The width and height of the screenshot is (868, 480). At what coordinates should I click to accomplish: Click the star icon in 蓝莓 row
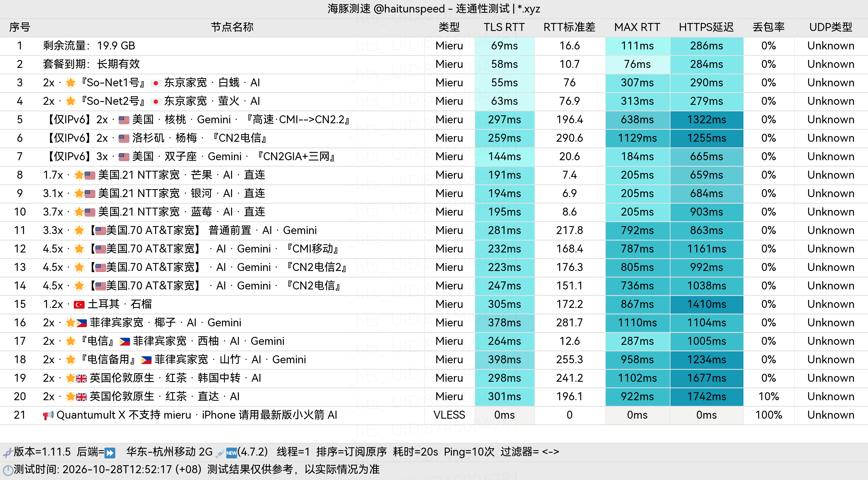coord(79,212)
